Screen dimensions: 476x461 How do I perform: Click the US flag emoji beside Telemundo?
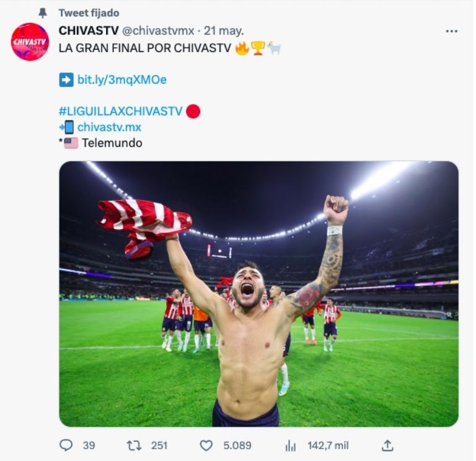[71, 143]
